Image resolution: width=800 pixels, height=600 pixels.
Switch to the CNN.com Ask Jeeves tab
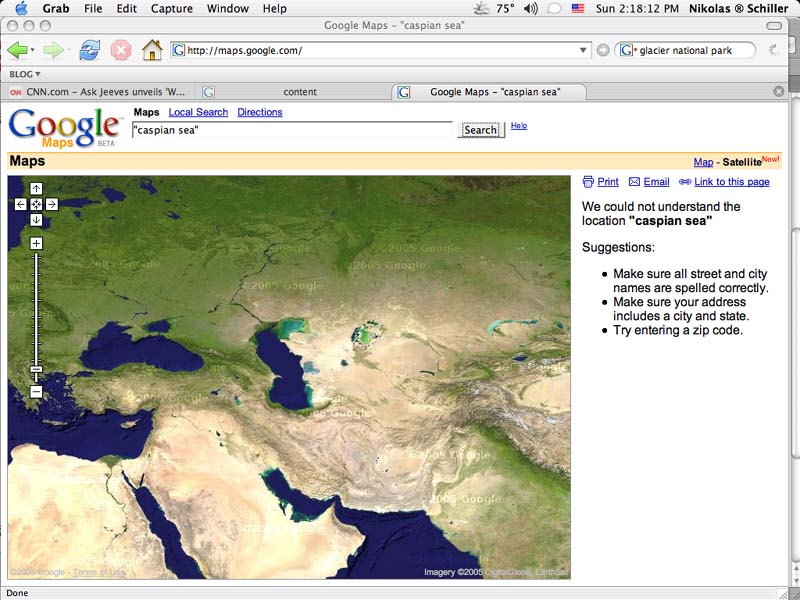coord(98,92)
